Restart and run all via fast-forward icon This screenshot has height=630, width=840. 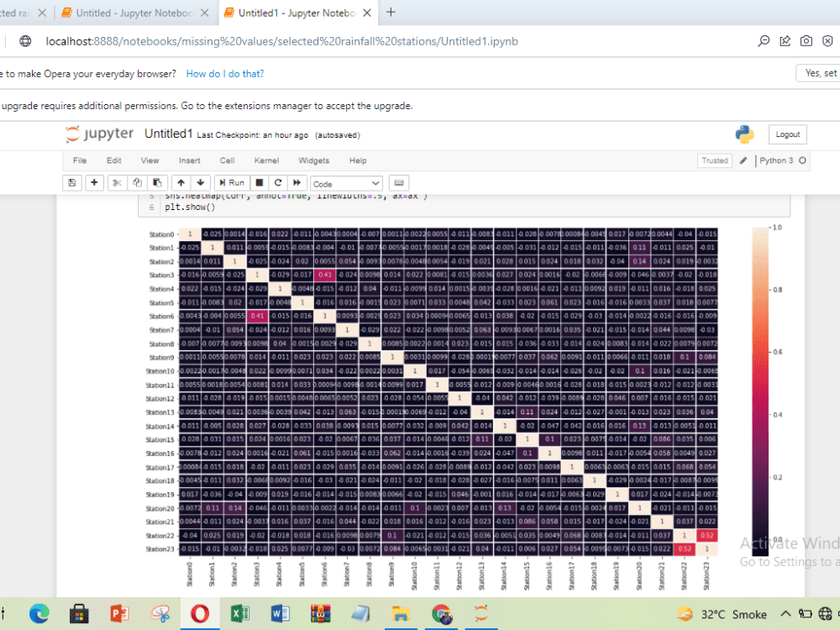click(296, 182)
